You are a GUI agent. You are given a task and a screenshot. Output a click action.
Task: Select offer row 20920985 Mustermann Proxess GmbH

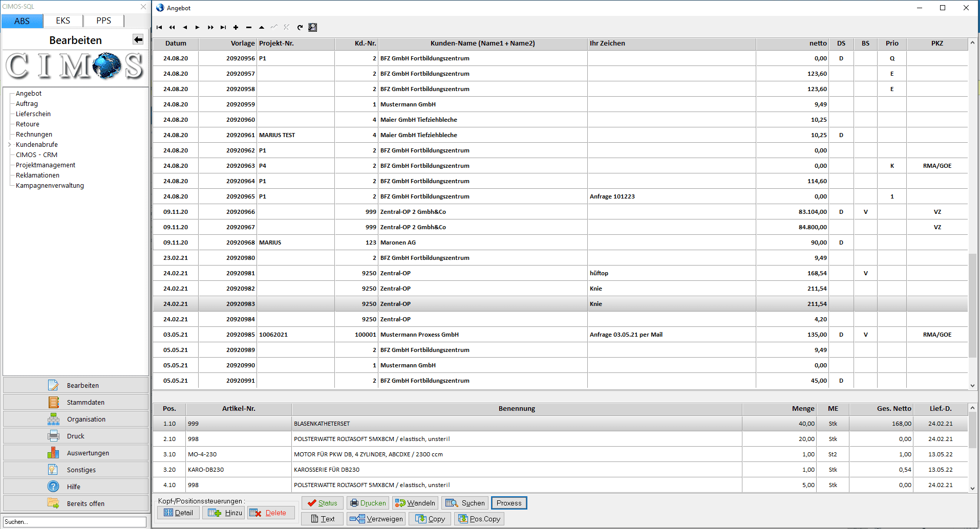(x=560, y=335)
